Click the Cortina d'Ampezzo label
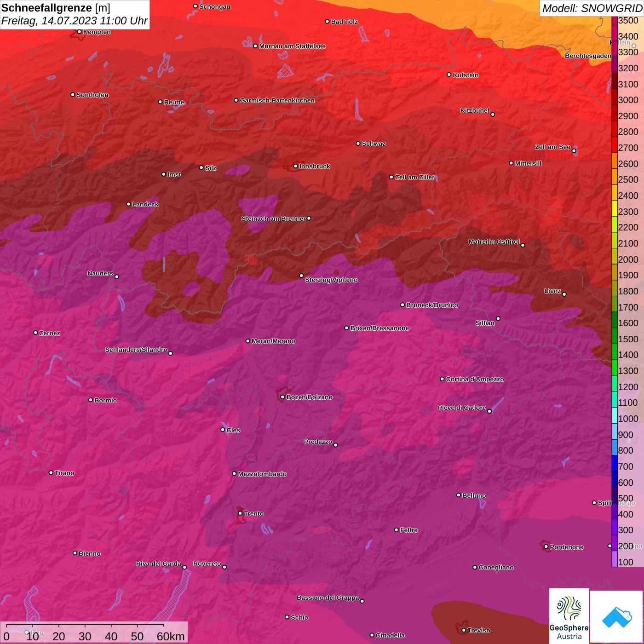Viewport: 644px width, 644px height. coord(475,379)
